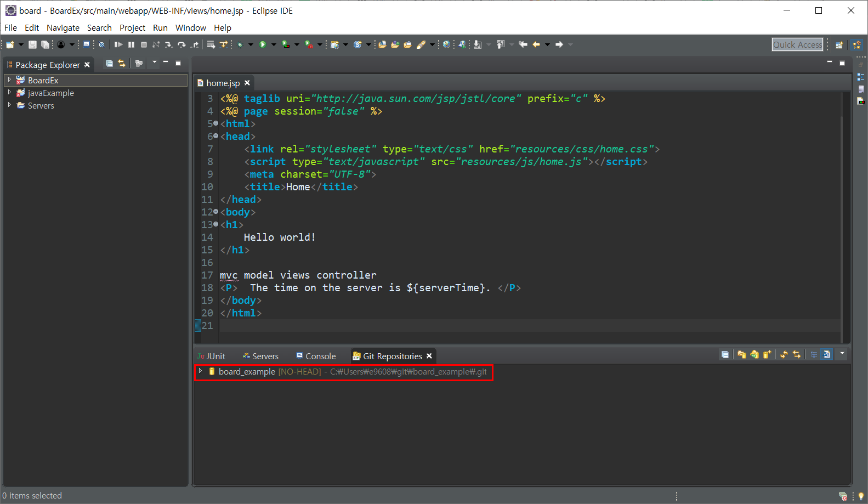This screenshot has width=868, height=504.
Task: Expand the javaExample project node
Action: [9, 93]
